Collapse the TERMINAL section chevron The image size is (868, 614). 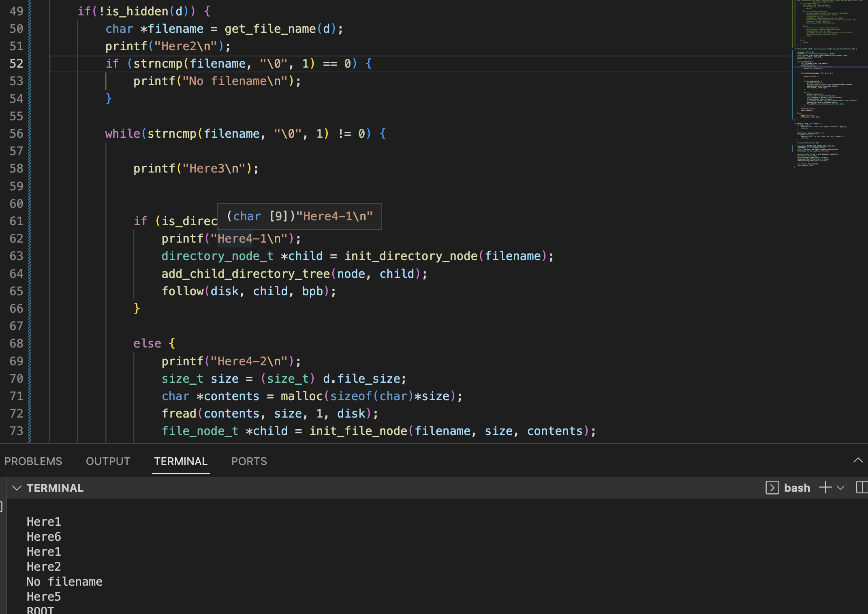(17, 488)
